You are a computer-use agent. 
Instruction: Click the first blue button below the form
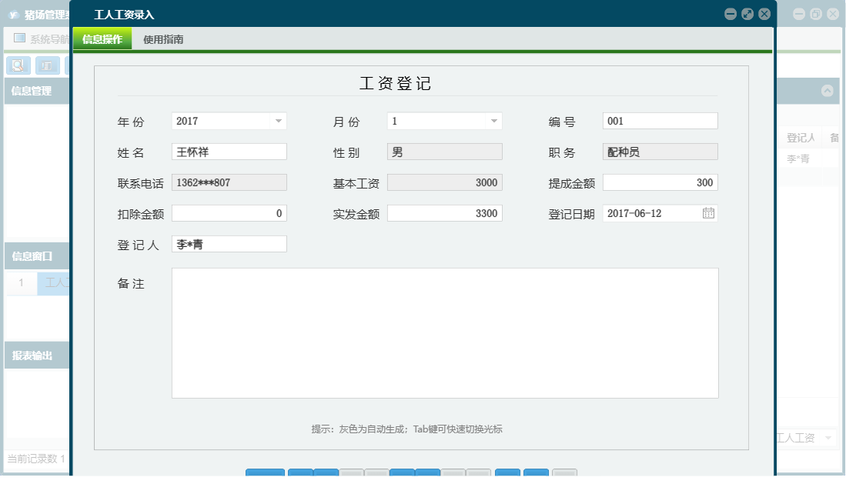[265, 476]
